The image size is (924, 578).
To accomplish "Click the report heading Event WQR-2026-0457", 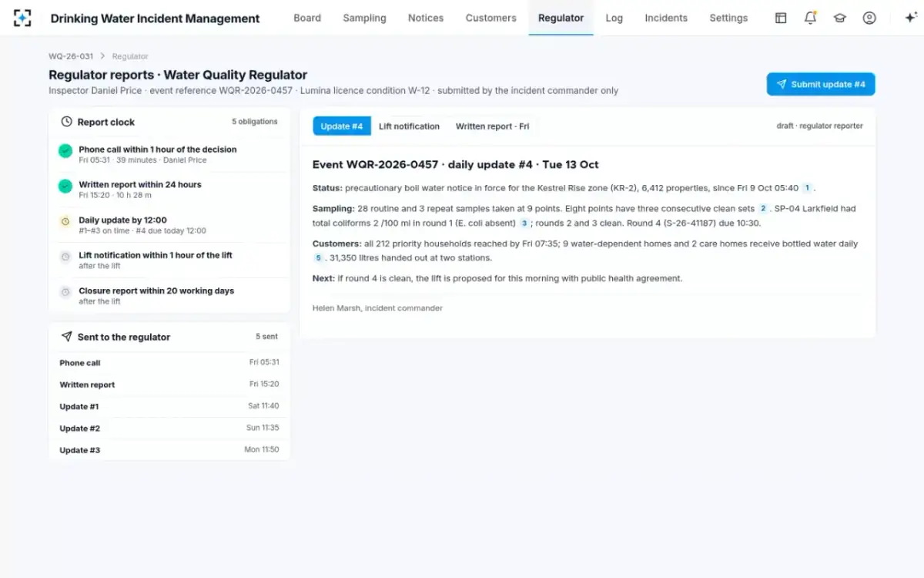I will click(x=456, y=164).
